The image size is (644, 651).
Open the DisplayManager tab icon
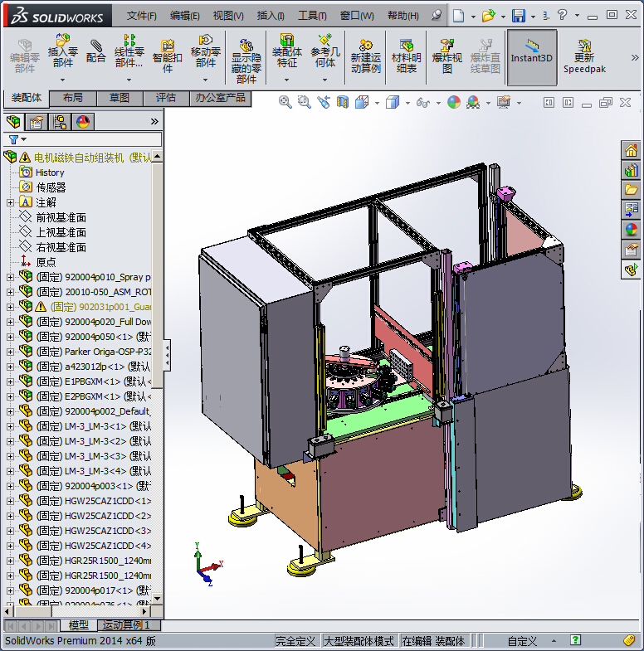coord(83,122)
